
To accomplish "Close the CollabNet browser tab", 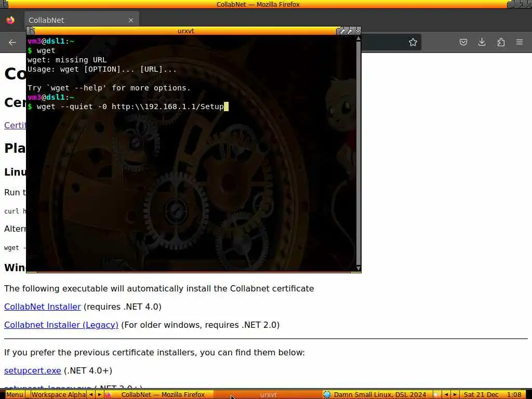I will coord(131,20).
